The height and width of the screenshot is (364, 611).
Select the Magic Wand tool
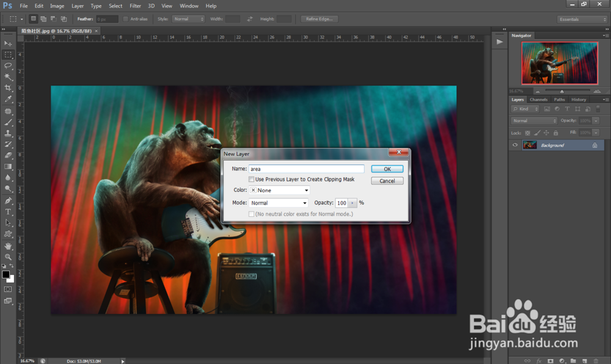coord(8,77)
